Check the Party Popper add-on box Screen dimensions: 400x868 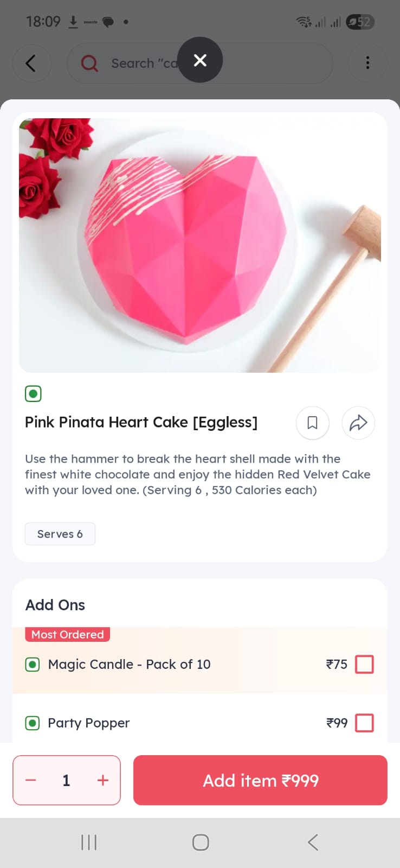click(364, 723)
